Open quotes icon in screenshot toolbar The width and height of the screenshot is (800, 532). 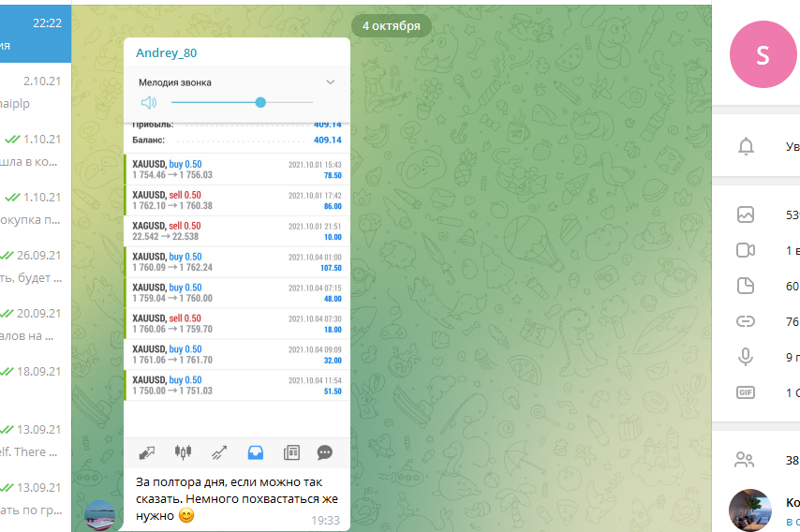coord(147,452)
